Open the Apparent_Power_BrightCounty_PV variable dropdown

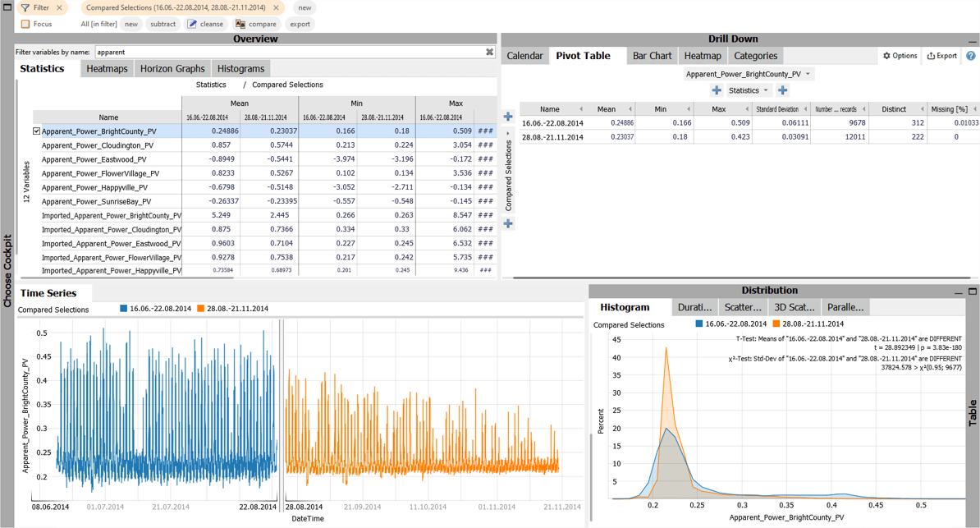point(748,74)
